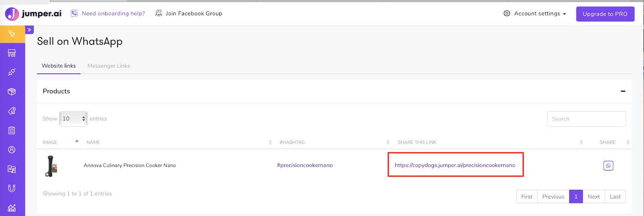Click the group icon beside Join Facebook Group
This screenshot has width=644, height=216.
pyautogui.click(x=159, y=13)
